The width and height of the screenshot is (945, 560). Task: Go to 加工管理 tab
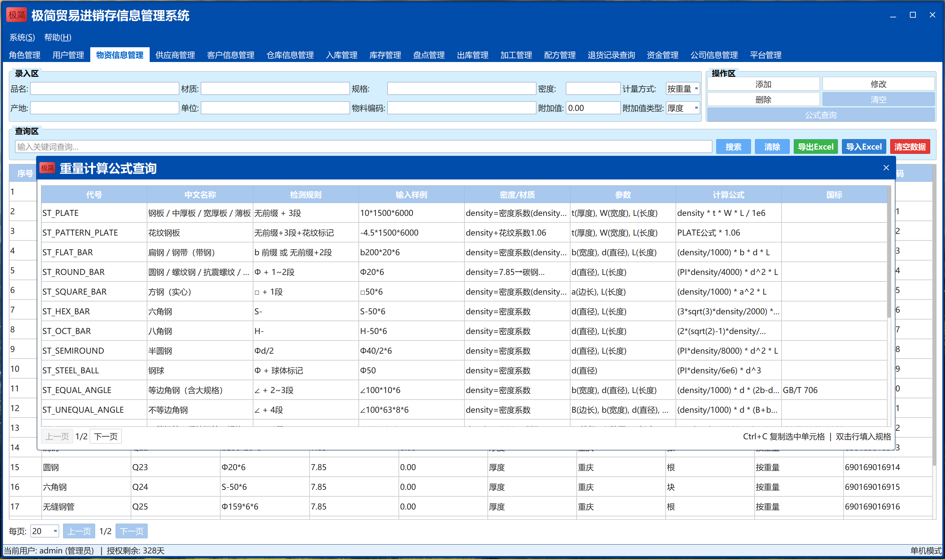516,55
